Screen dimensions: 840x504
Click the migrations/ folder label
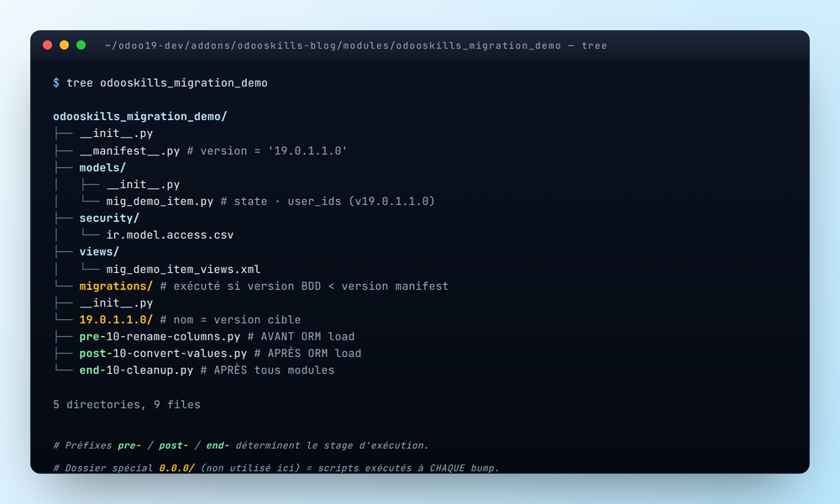(114, 286)
